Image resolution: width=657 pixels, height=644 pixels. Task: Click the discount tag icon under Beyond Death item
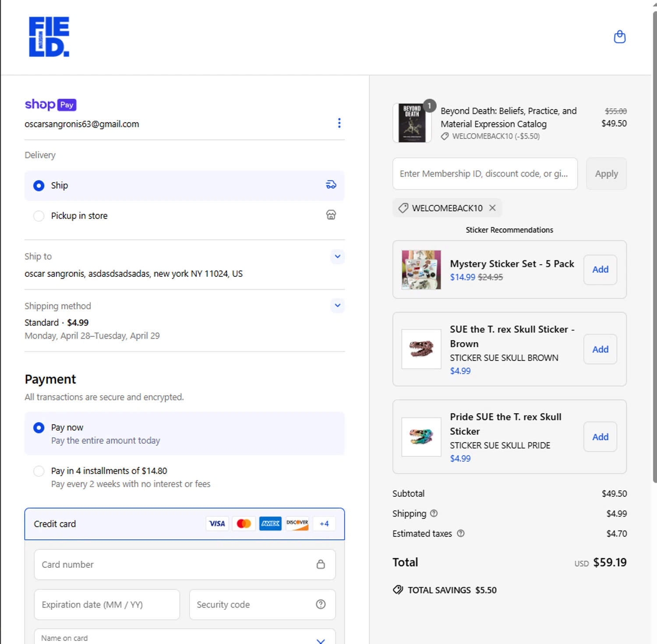(x=445, y=136)
